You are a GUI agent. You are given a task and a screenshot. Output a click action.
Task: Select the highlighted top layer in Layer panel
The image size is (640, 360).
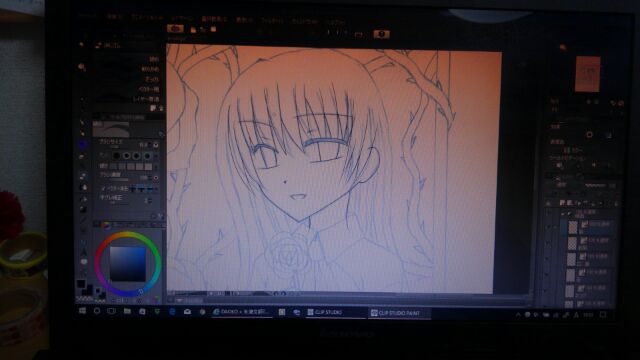click(588, 227)
